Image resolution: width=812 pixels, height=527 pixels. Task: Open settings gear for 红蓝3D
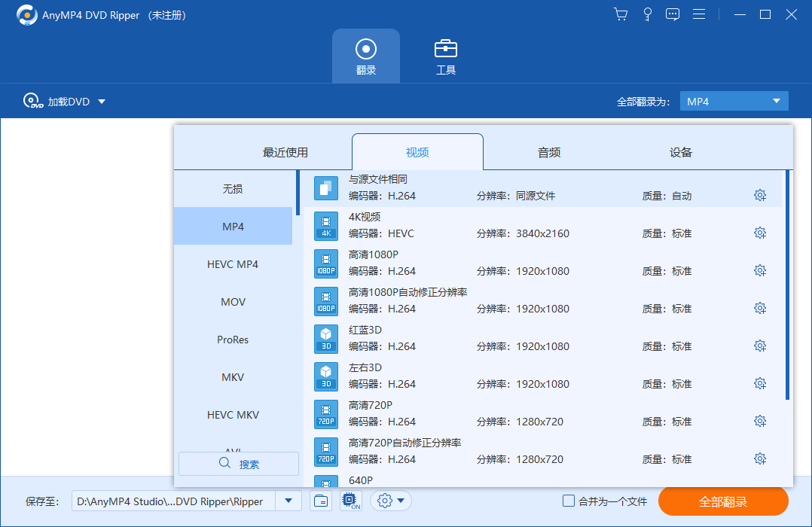pyautogui.click(x=760, y=346)
